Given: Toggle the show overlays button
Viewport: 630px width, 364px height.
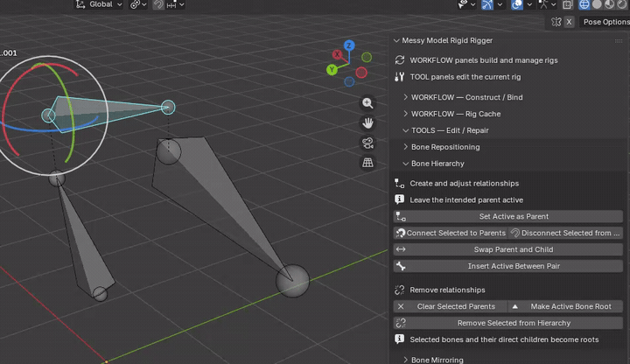Looking at the screenshot, I should 517,4.
